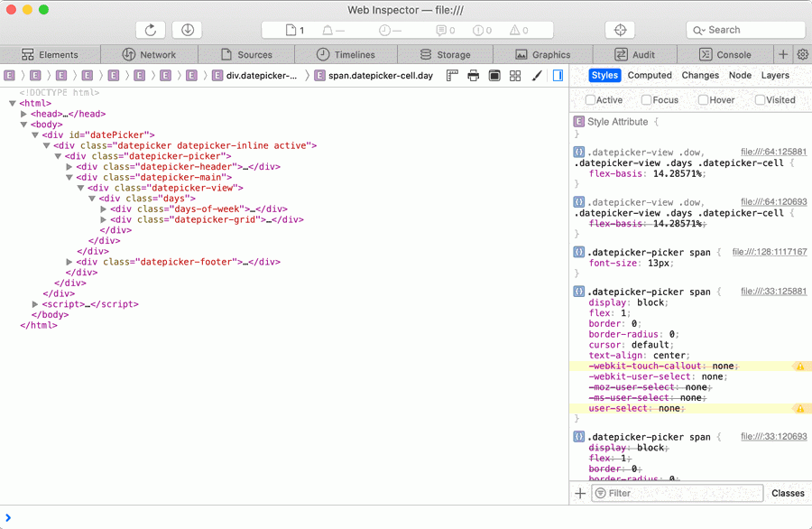This screenshot has height=529, width=812.
Task: Enable paint flashing brush icon
Action: tap(537, 76)
